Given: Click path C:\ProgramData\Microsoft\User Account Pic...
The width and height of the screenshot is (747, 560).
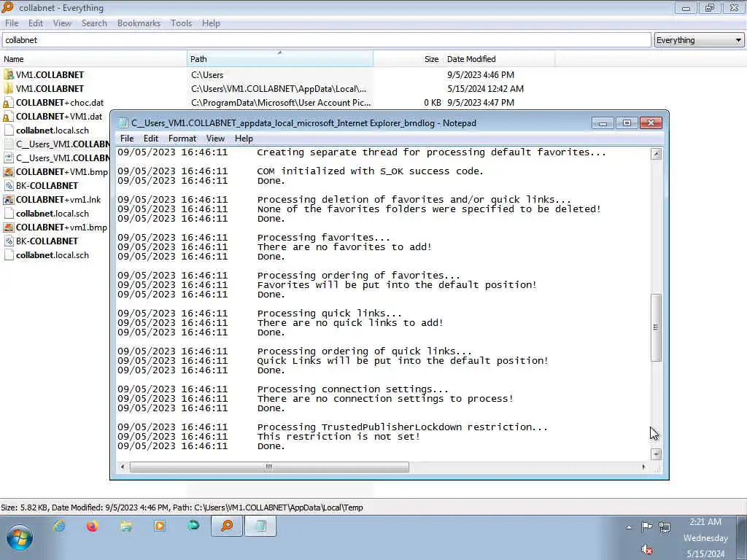Looking at the screenshot, I should click(281, 102).
